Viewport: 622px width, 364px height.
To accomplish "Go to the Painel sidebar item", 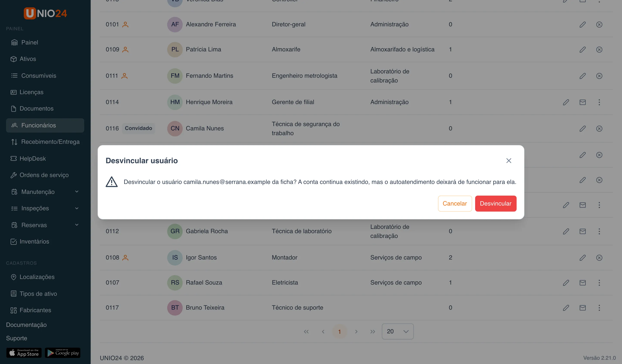I will pyautogui.click(x=45, y=43).
